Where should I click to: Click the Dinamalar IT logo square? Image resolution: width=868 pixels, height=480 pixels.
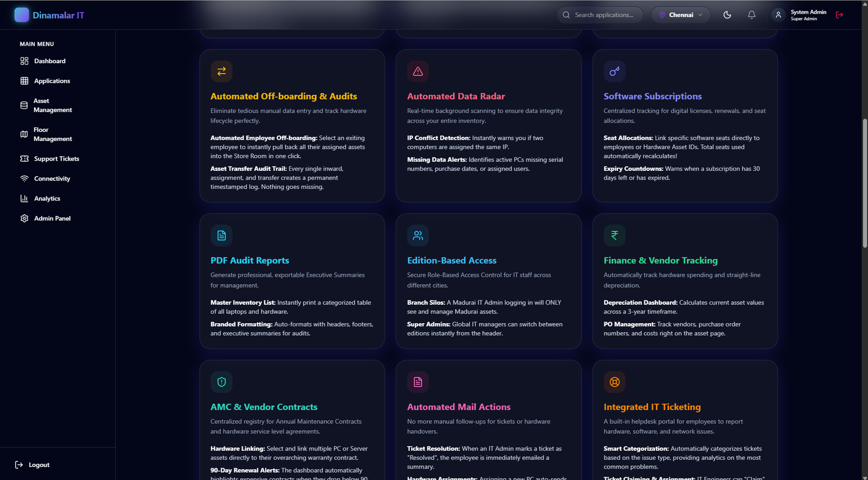click(x=22, y=15)
